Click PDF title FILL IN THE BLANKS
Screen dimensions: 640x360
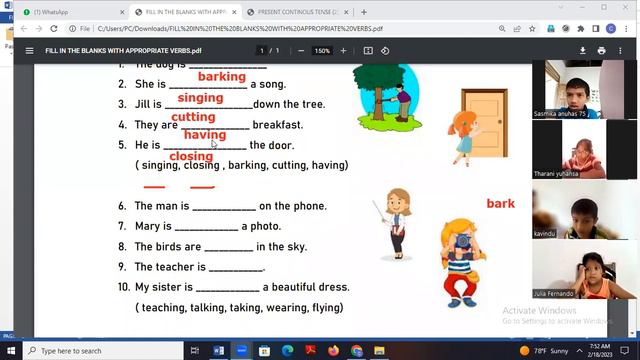123,51
